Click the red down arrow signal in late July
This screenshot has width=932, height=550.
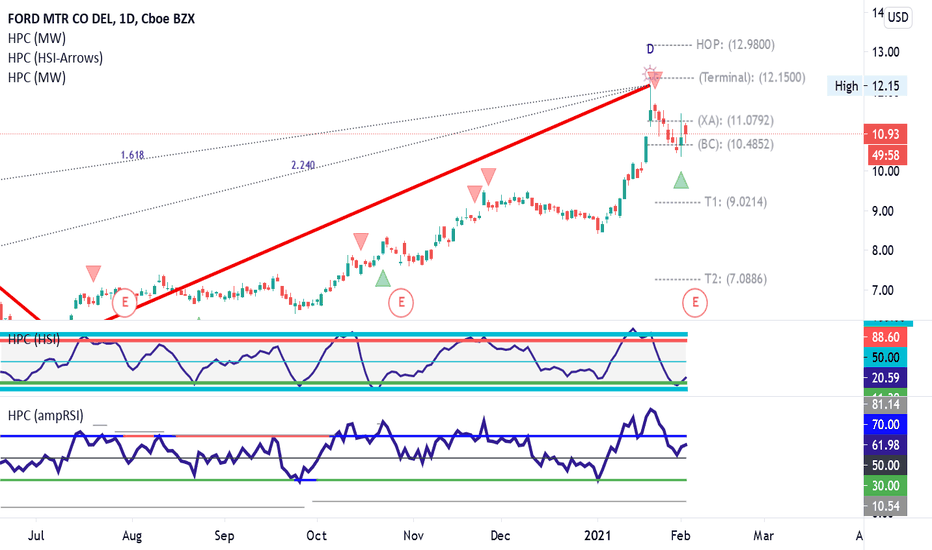[x=93, y=274]
